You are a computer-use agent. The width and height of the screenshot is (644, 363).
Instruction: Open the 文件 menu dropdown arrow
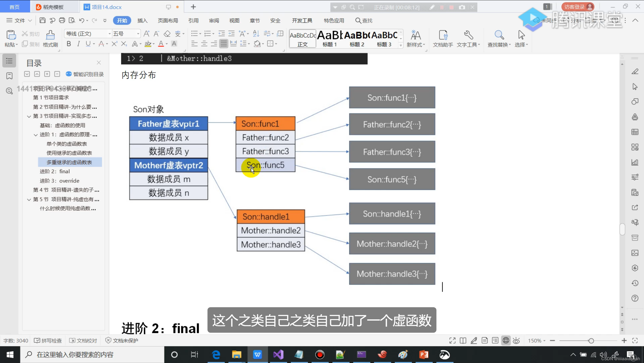pos(30,20)
